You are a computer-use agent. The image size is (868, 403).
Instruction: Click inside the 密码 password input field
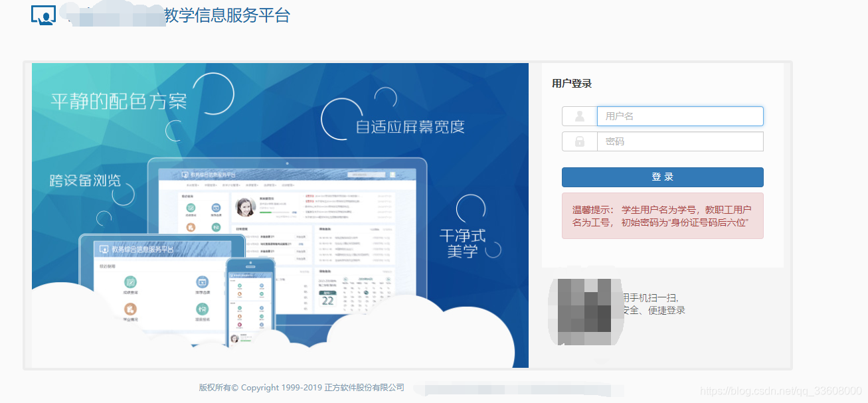point(679,141)
